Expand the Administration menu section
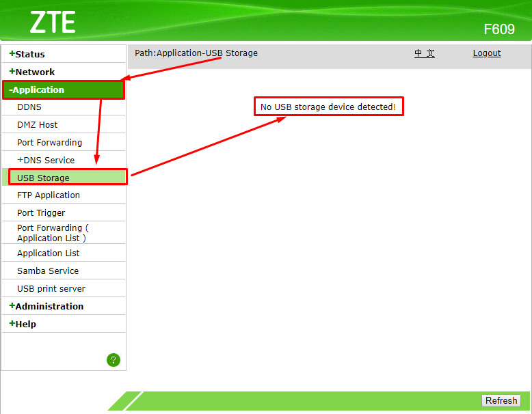The image size is (532, 414). pyautogui.click(x=46, y=306)
